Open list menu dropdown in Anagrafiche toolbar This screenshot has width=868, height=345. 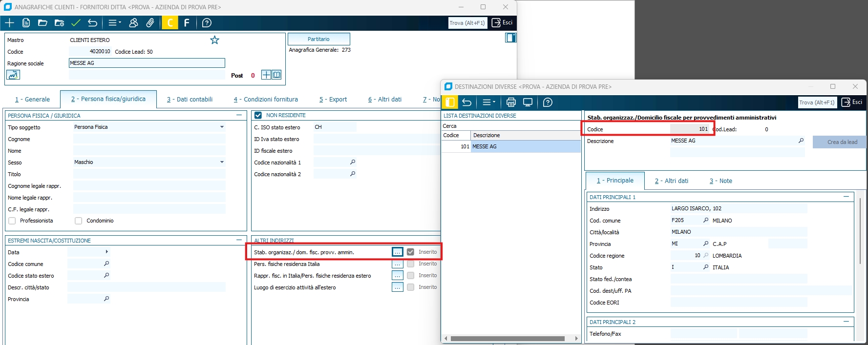tap(115, 23)
